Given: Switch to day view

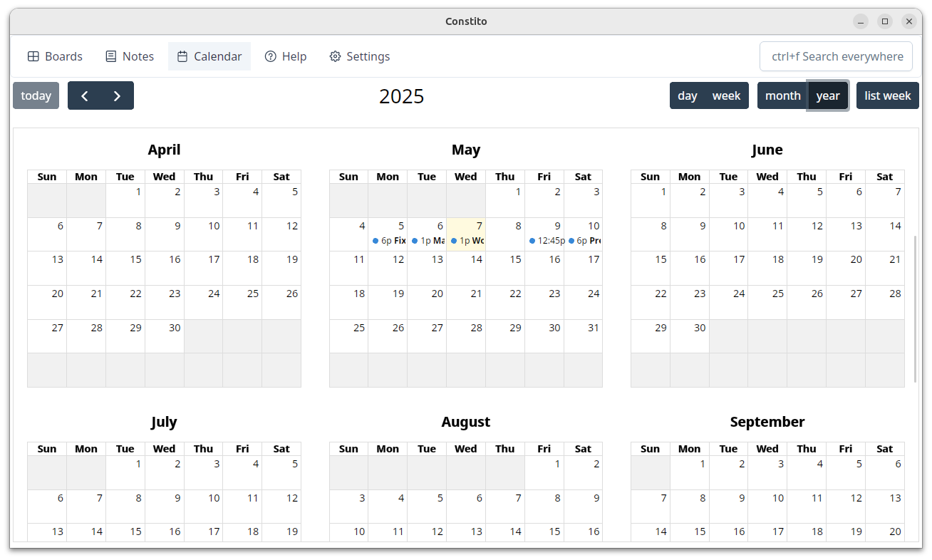Looking at the screenshot, I should 687,95.
